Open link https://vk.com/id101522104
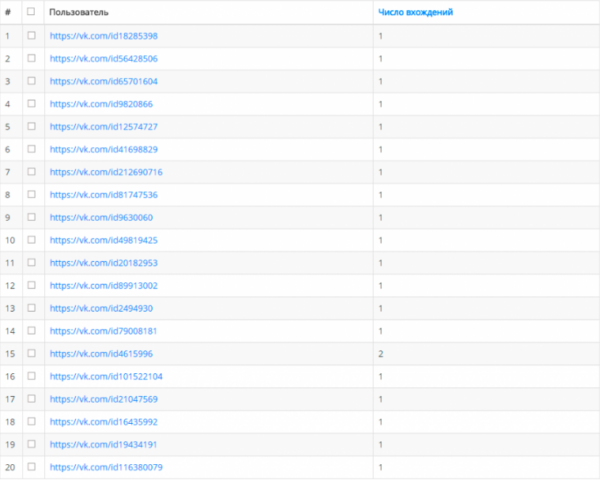Viewport: 600px width, 480px height. tap(106, 376)
